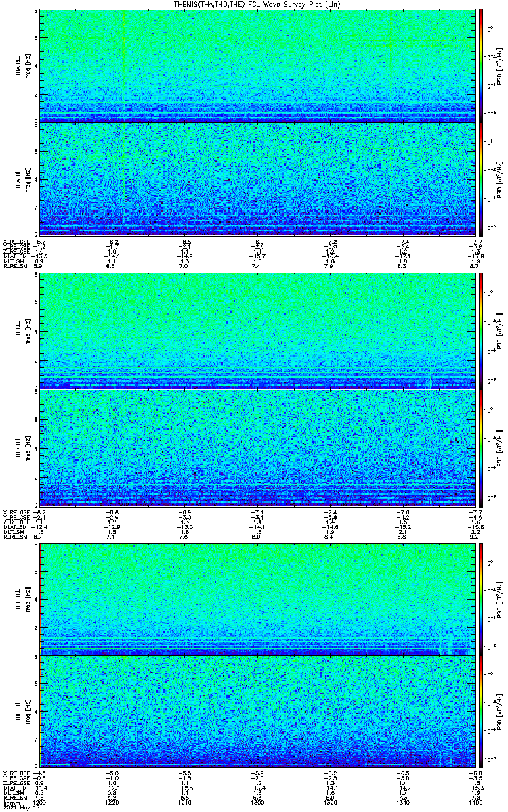The width and height of the screenshot is (508, 812).
Task: Click inside the THA B-perpendicular spectrogram panel
Action: point(257,65)
